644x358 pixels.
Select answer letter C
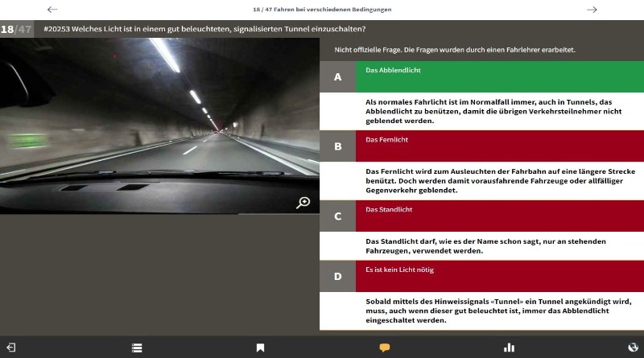337,216
